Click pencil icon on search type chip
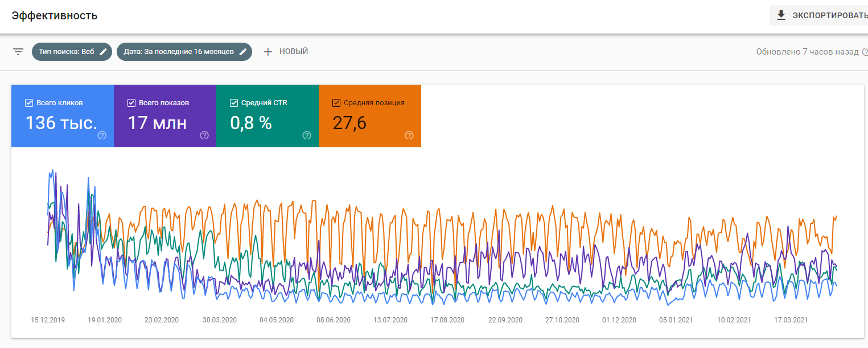Viewport: 868px width, 348px height. point(103,52)
